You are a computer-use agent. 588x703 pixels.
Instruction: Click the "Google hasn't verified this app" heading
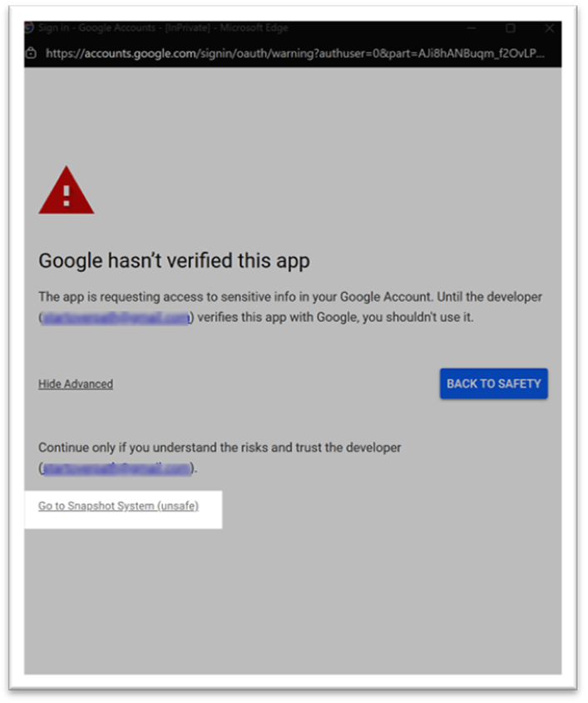(174, 260)
